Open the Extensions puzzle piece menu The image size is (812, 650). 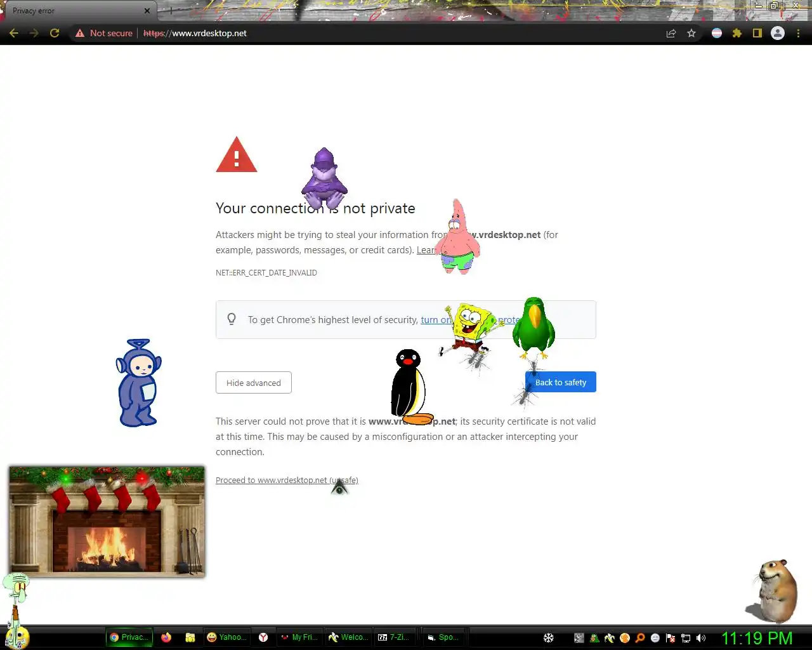pyautogui.click(x=737, y=33)
